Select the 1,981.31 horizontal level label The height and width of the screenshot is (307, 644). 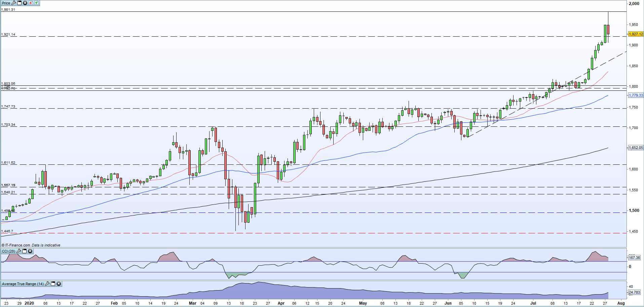pyautogui.click(x=8, y=10)
